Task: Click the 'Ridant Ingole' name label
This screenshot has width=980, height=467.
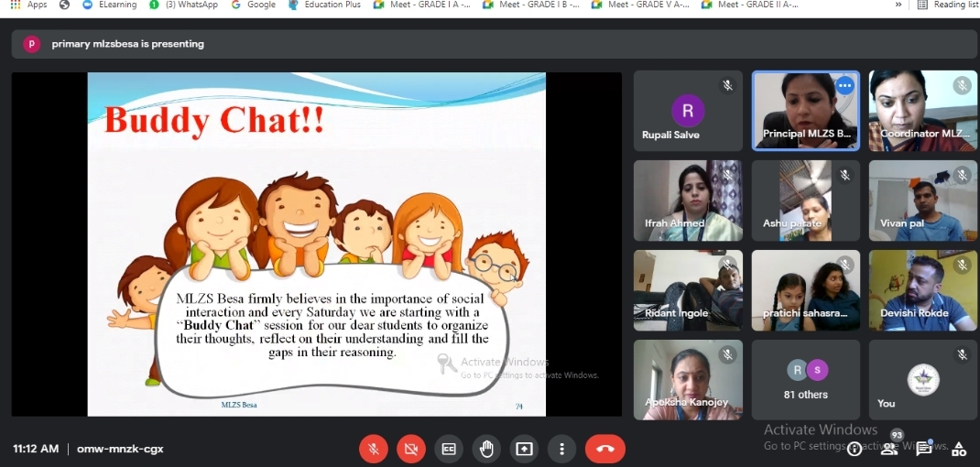Action: click(676, 313)
